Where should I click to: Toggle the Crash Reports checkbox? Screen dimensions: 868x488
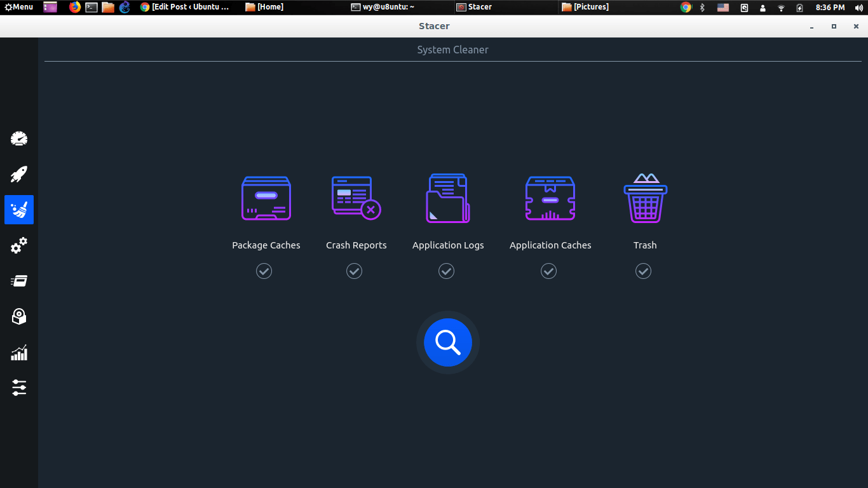coord(354,271)
